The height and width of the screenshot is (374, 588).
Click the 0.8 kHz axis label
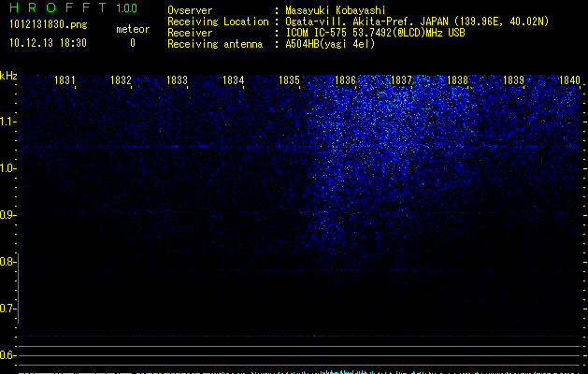point(7,262)
